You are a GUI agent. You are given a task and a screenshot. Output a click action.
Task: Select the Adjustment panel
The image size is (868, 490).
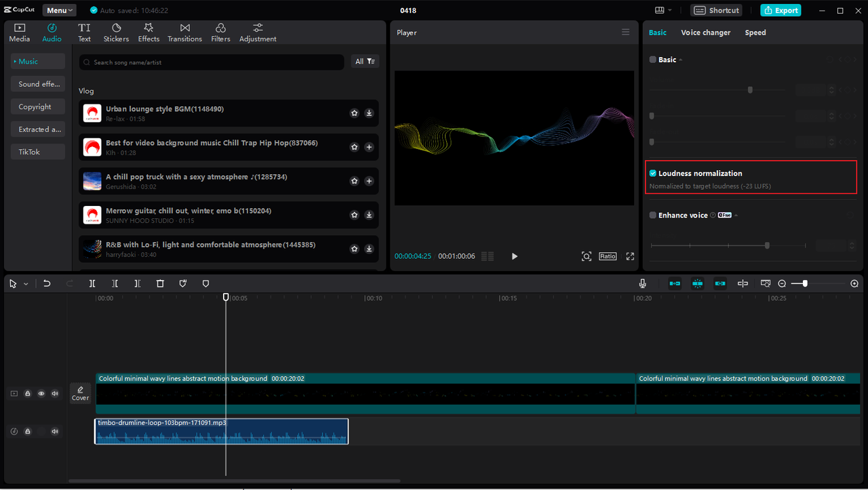[257, 32]
